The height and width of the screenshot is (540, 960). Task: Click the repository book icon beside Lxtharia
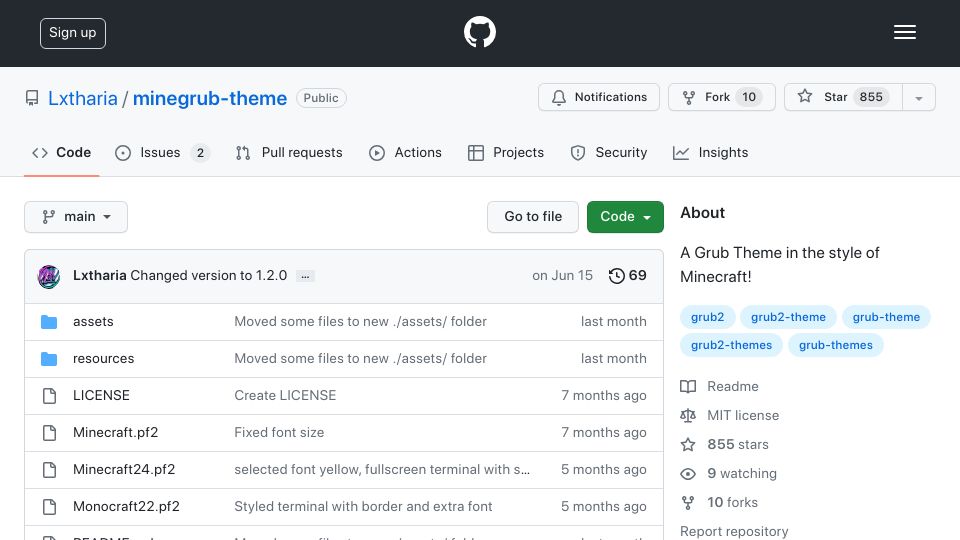point(32,98)
